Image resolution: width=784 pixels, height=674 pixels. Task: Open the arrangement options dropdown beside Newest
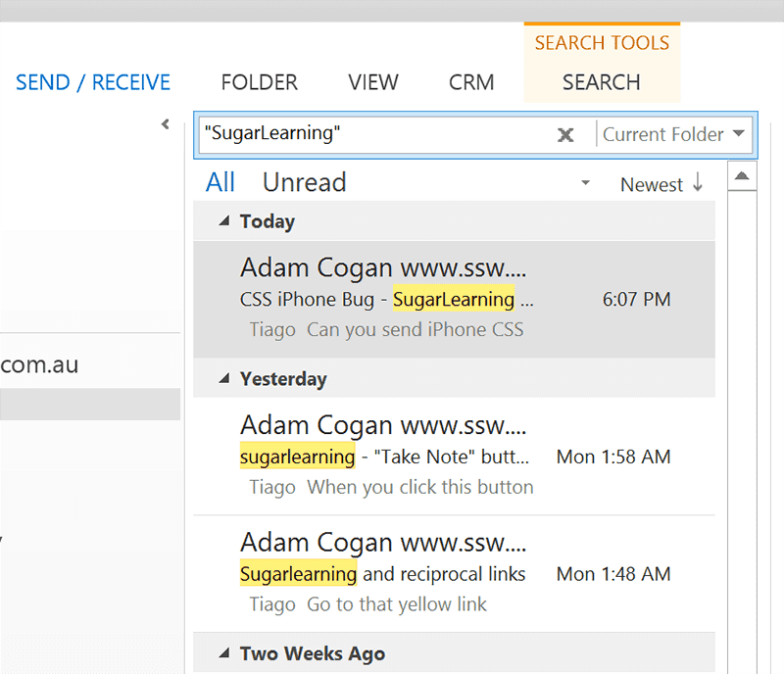(x=585, y=183)
